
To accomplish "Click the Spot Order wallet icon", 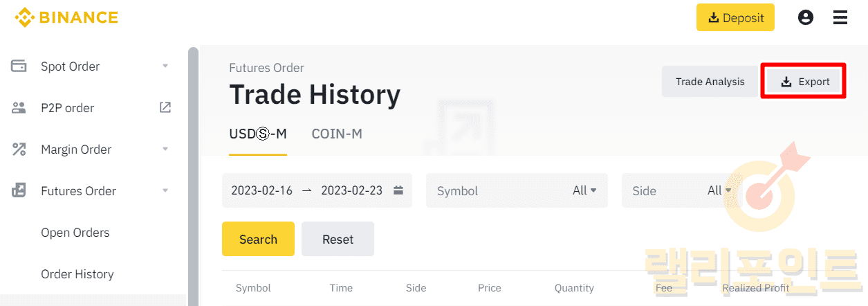I will (19, 66).
